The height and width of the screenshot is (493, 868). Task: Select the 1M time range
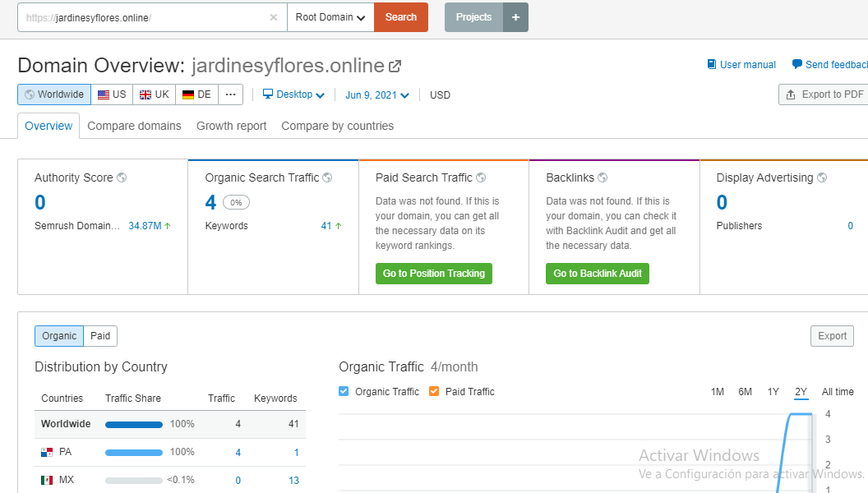pyautogui.click(x=718, y=392)
